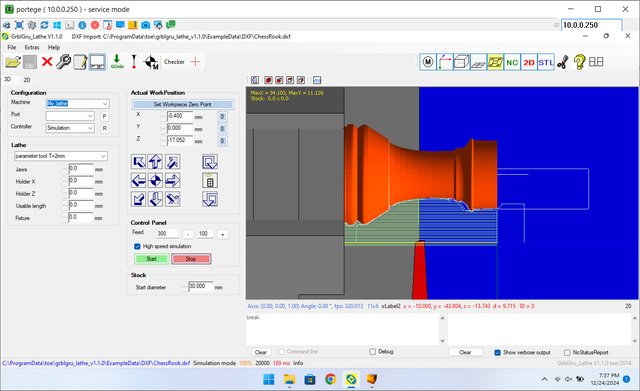
Task: Open Chrome from the Windows taskbar
Action: pos(331,380)
